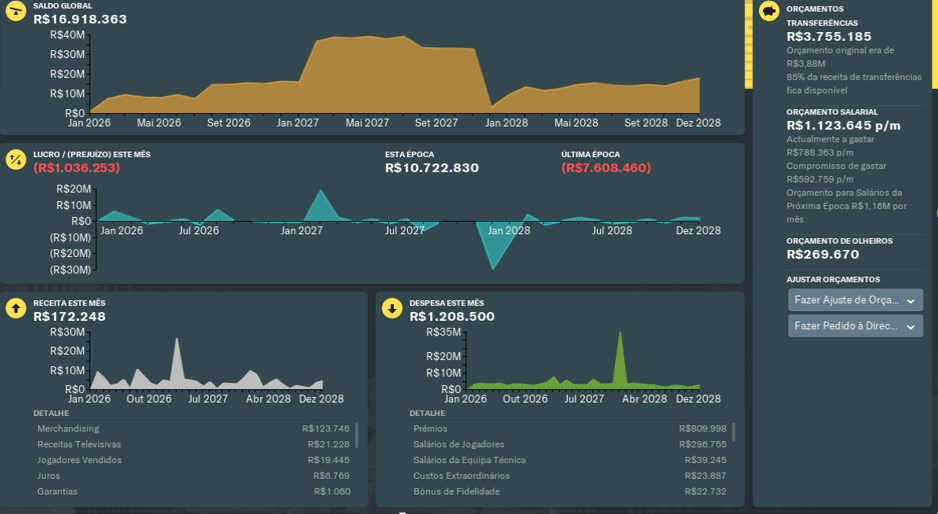
Task: Click the Merchandising amount R$123.746
Action: tap(325, 428)
